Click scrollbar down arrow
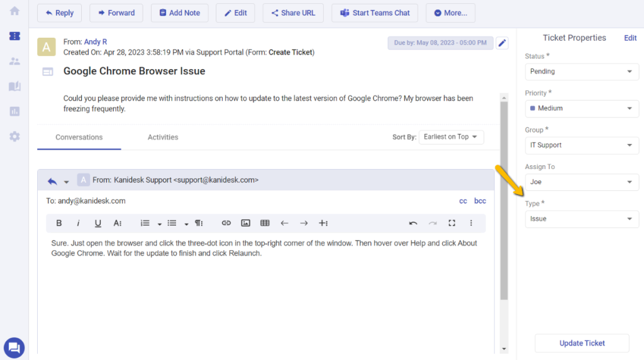This screenshot has width=644, height=360. [504, 349]
